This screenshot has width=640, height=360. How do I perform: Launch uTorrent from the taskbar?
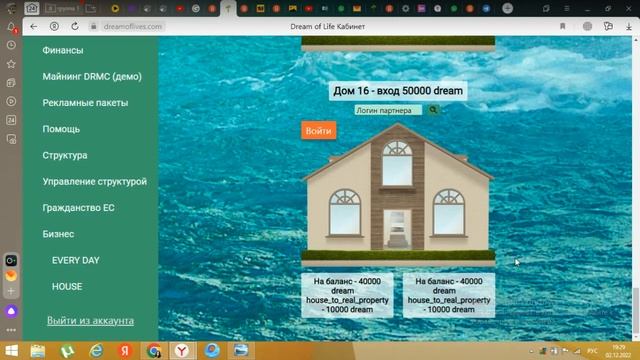tap(67, 351)
